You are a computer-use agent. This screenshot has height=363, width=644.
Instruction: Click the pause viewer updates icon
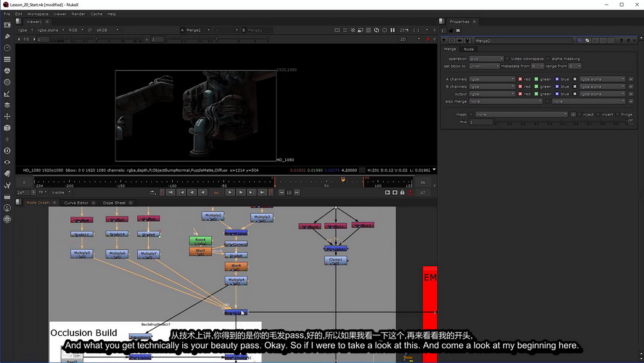(x=392, y=30)
